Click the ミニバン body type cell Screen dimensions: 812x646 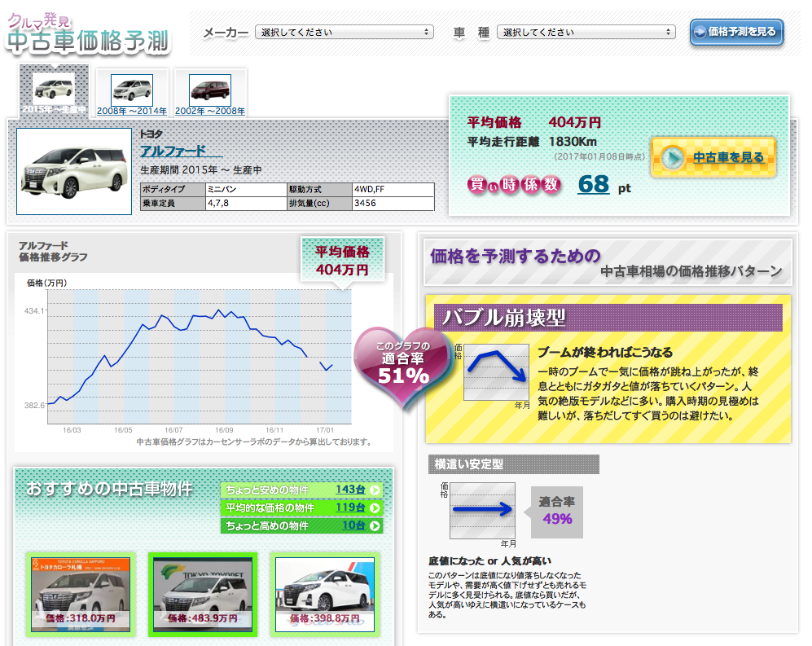(246, 189)
